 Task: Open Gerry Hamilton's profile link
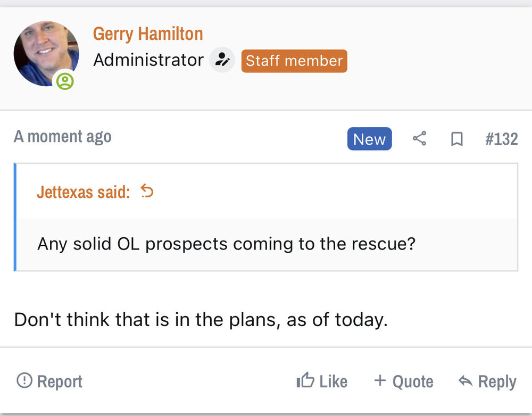coord(148,34)
